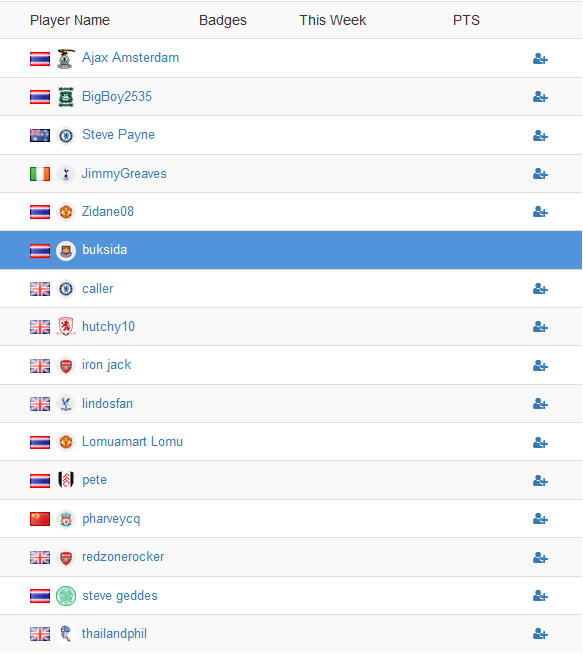The width and height of the screenshot is (583, 664).
Task: Add BigBoy2535 as a friend
Action: [540, 97]
